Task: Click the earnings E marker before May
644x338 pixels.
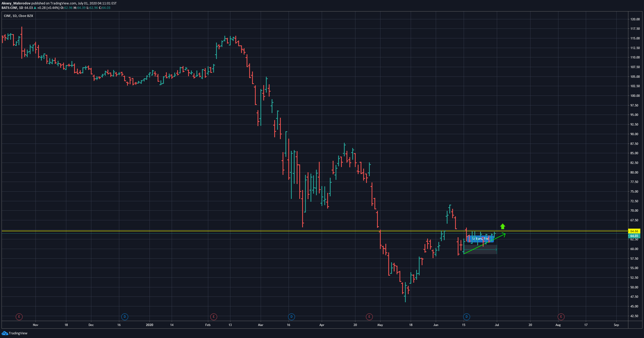Action: 369,317
